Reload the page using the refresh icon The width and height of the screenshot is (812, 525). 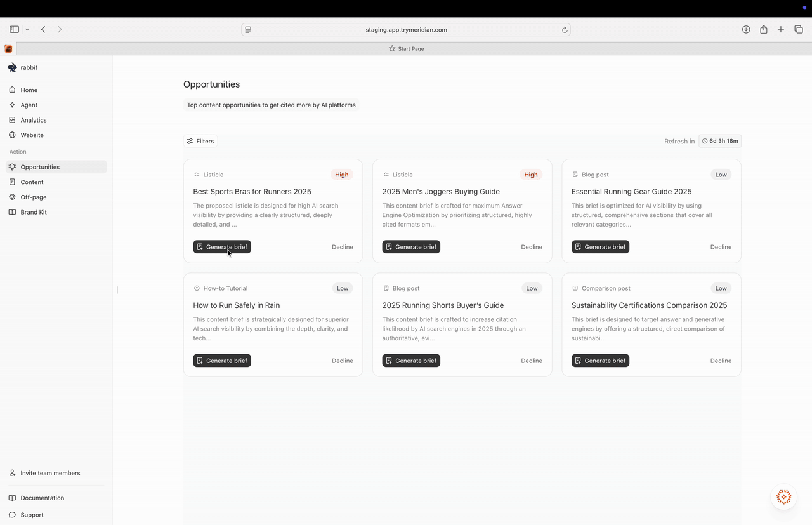[x=564, y=30]
